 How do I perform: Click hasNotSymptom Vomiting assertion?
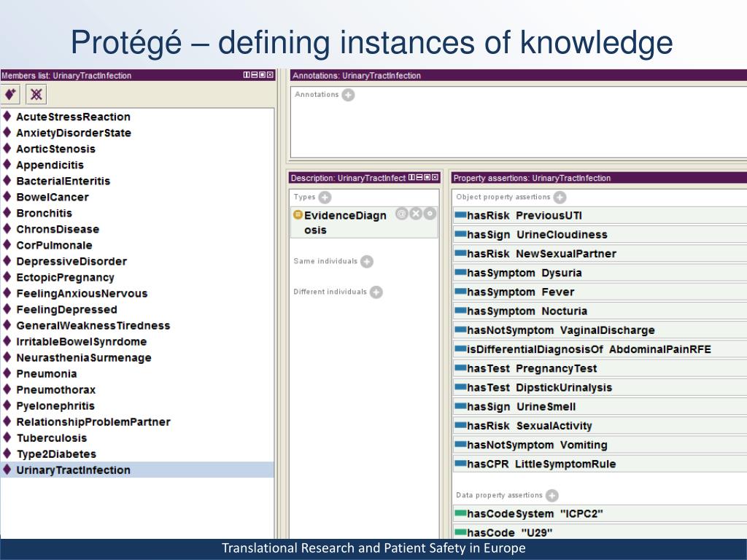coord(600,445)
